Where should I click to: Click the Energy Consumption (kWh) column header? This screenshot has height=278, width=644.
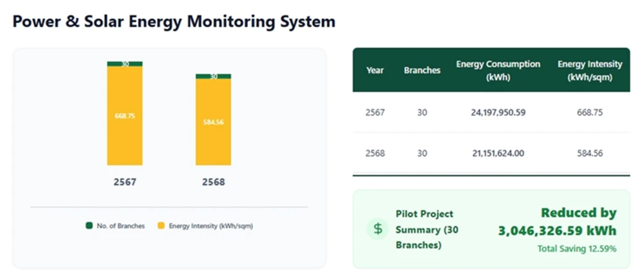pyautogui.click(x=498, y=70)
